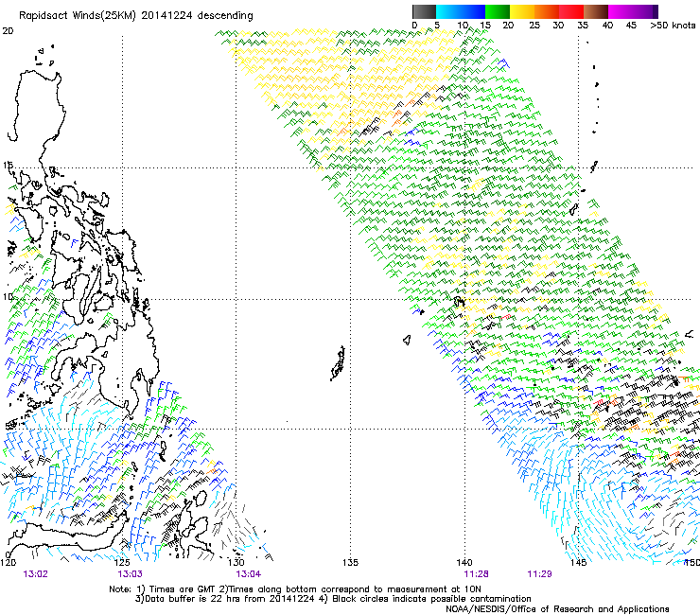Pick the red 30-35 knots legend segment
700x615 pixels.
click(571, 11)
